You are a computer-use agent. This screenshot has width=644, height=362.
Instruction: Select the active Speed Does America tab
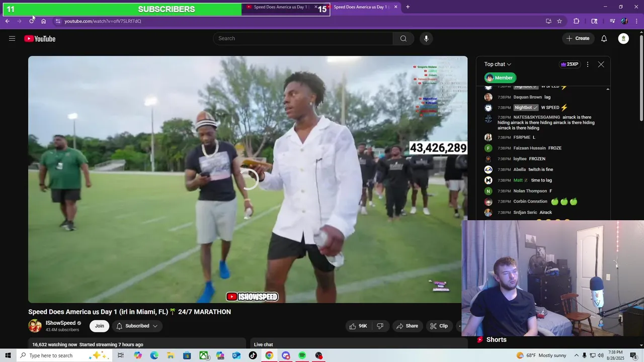pos(360,7)
